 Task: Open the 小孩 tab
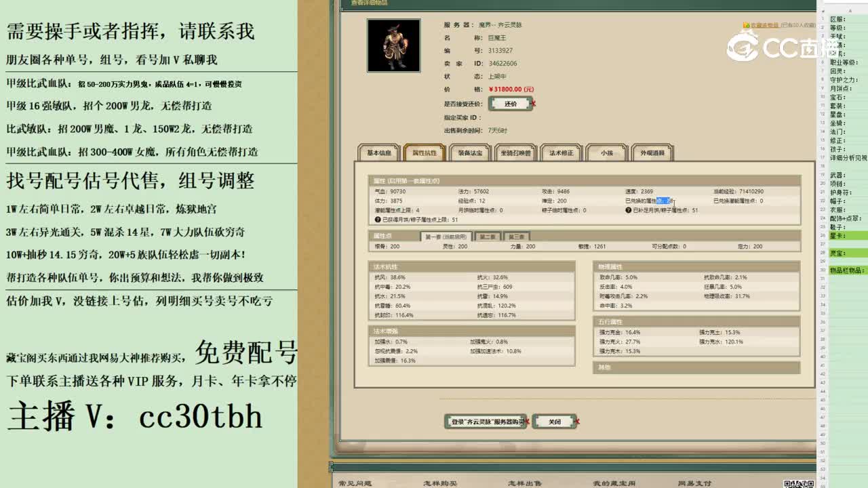(606, 153)
